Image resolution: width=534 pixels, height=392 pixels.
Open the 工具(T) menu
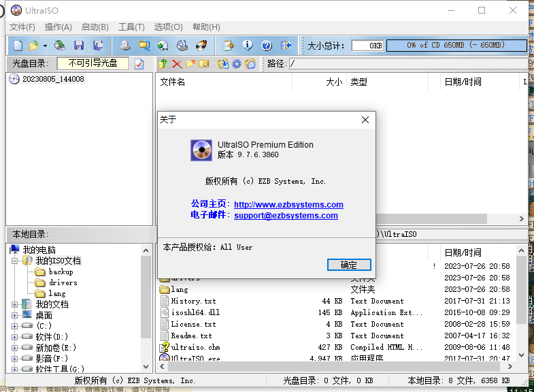point(131,27)
